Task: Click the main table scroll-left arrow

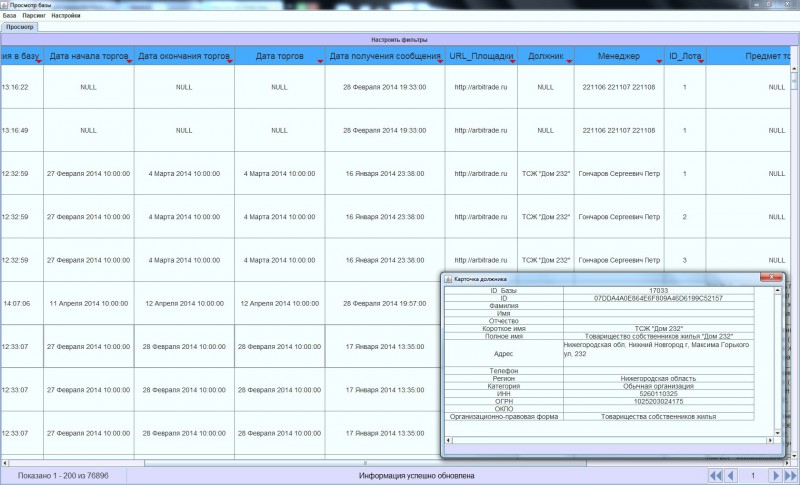Action: (5, 463)
